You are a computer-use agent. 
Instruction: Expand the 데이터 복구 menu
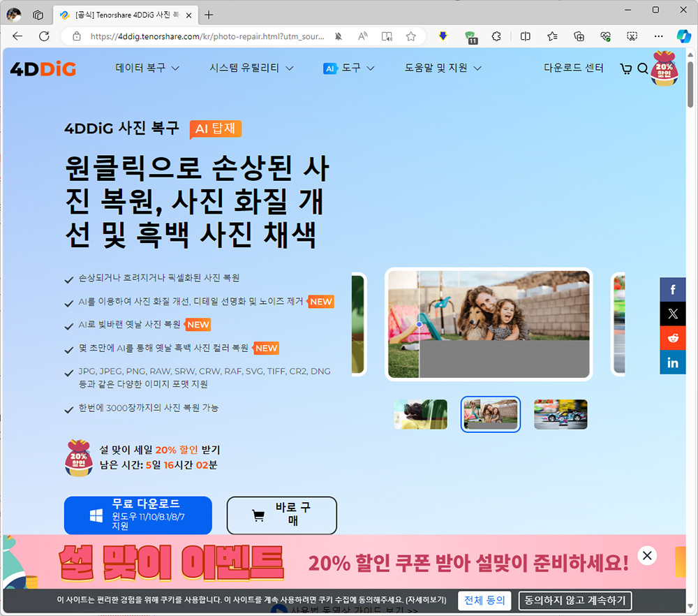[x=147, y=68]
